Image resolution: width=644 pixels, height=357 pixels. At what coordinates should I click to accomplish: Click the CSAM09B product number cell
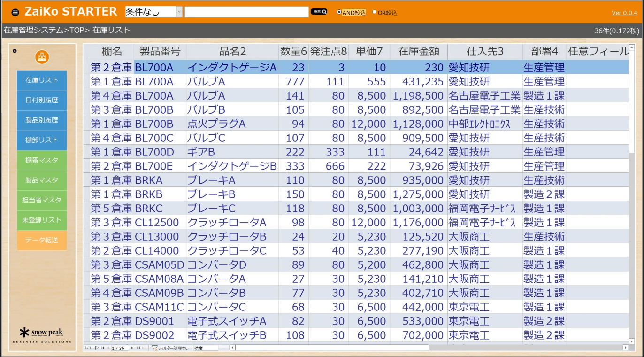160,293
